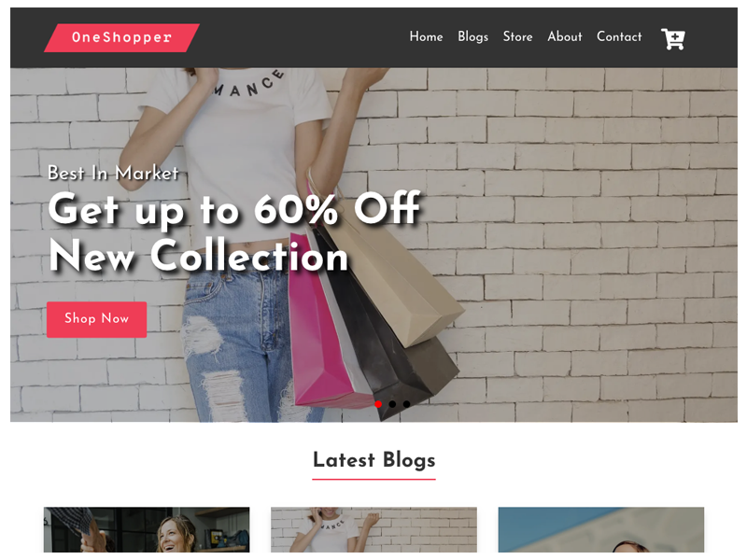The image size is (747, 560).
Task: Open the middle blog thumbnail with brick wall
Action: 373,529
